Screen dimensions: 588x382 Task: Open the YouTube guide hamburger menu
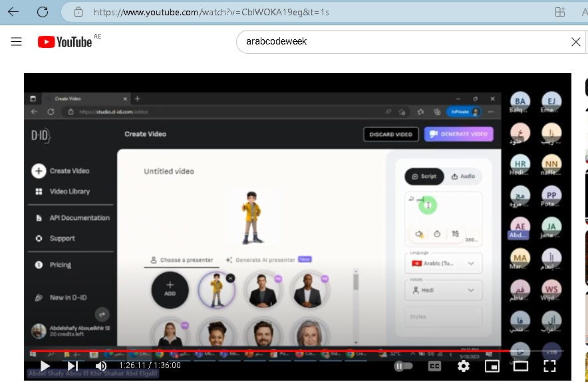(x=16, y=42)
